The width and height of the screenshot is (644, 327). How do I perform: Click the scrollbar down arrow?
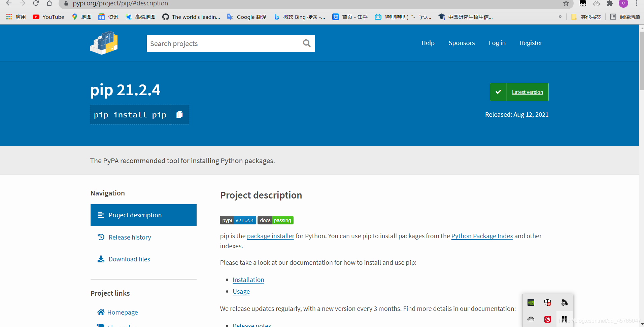(x=642, y=324)
